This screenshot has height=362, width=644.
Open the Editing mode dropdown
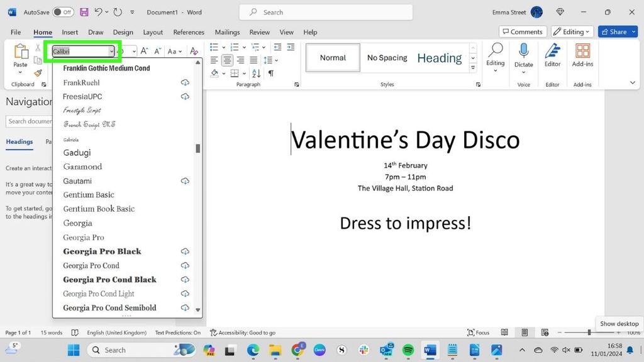coord(572,31)
